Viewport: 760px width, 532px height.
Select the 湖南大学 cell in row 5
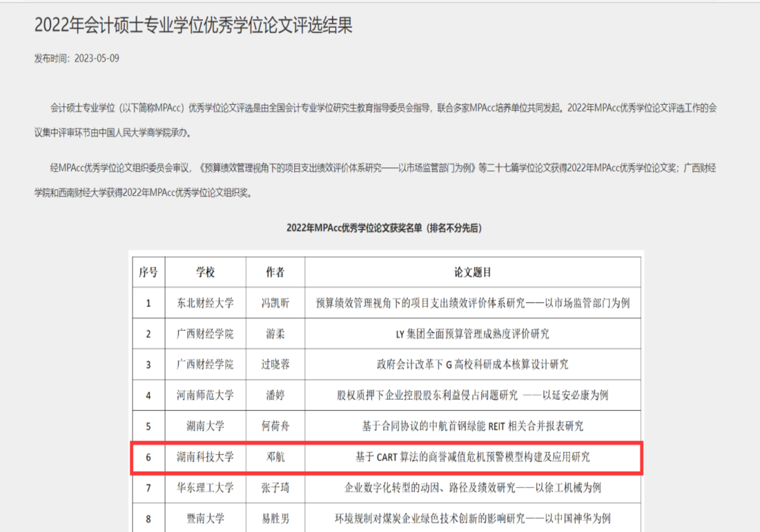pyautogui.click(x=205, y=426)
